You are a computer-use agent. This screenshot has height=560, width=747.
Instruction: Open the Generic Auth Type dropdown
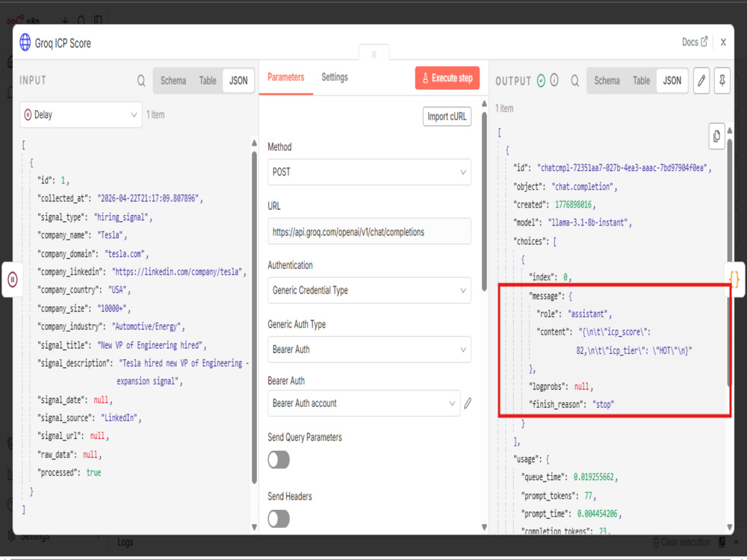tap(369, 349)
